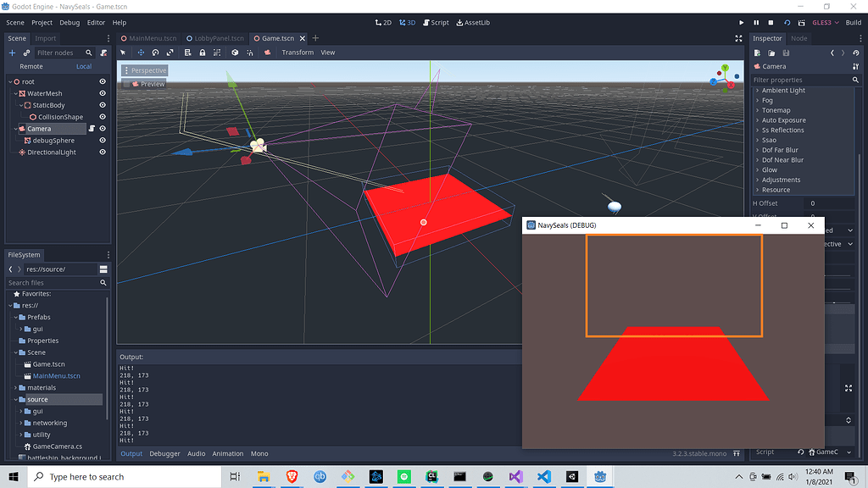Hide the WaterMesh node
This screenshot has width=868, height=488.
tap(103, 93)
